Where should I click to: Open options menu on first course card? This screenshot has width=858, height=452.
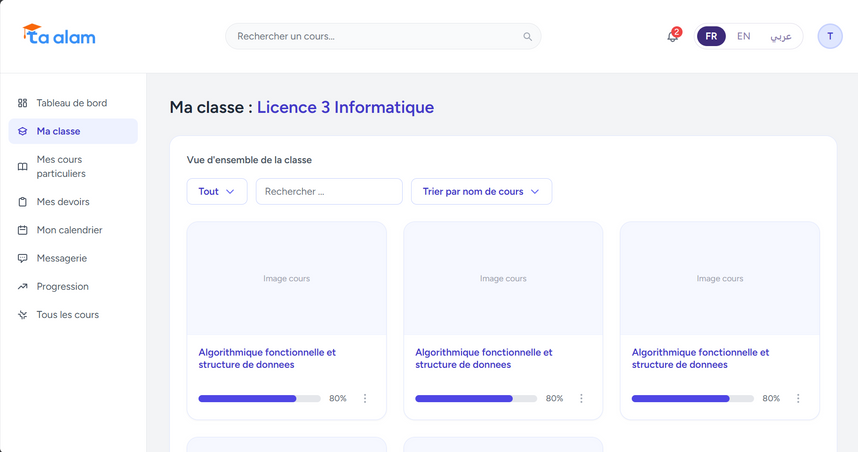365,398
